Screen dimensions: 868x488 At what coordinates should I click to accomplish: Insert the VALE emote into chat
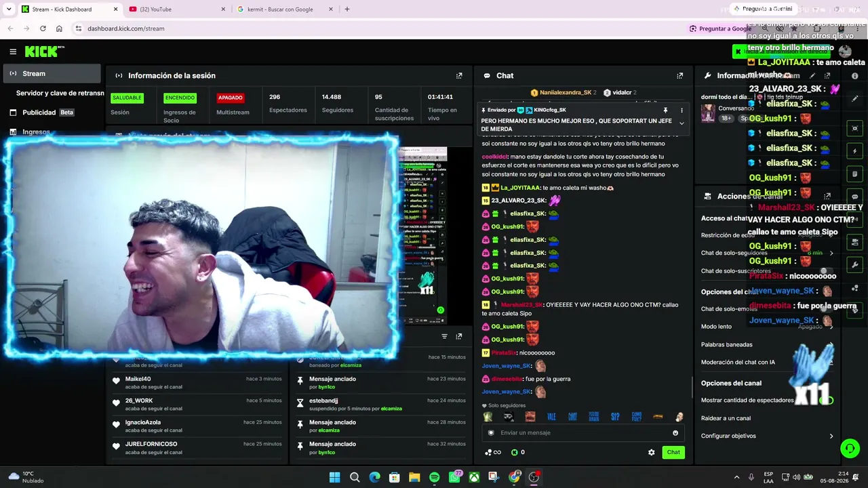pos(551,417)
